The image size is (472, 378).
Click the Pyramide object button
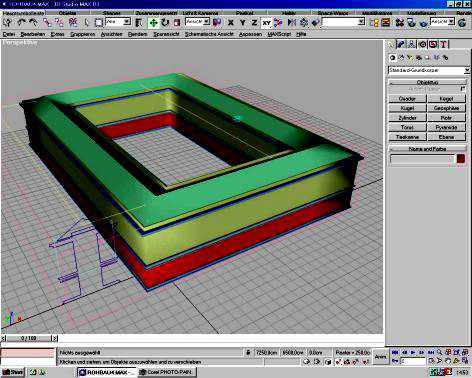tap(446, 127)
